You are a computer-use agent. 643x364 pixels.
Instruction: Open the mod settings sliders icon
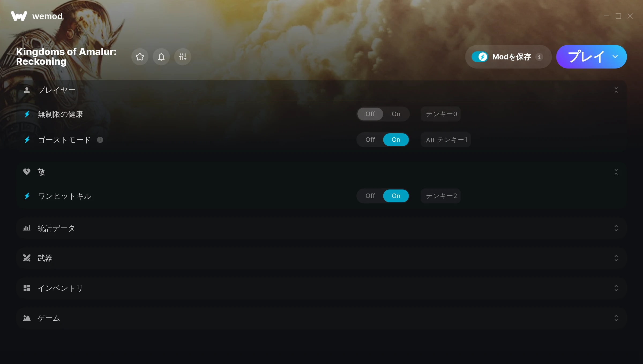(x=183, y=57)
